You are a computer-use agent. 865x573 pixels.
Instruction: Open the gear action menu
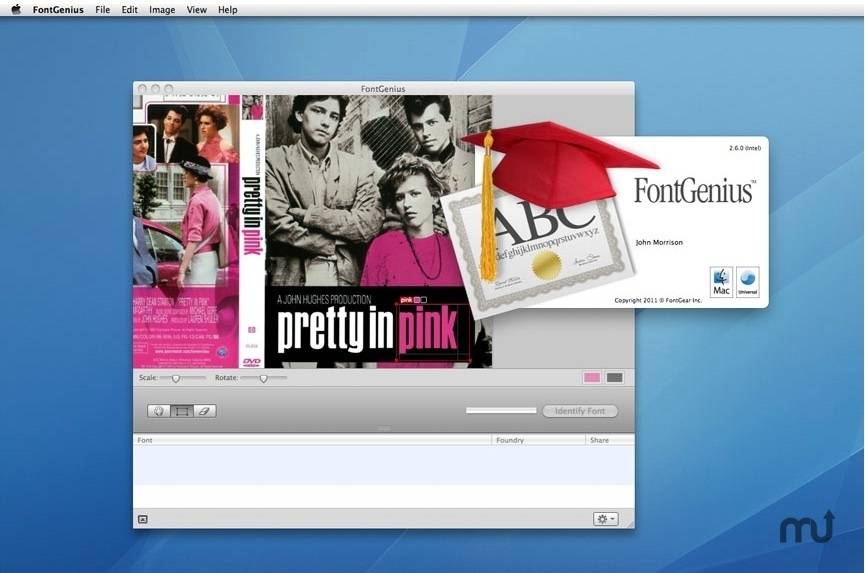[x=606, y=519]
